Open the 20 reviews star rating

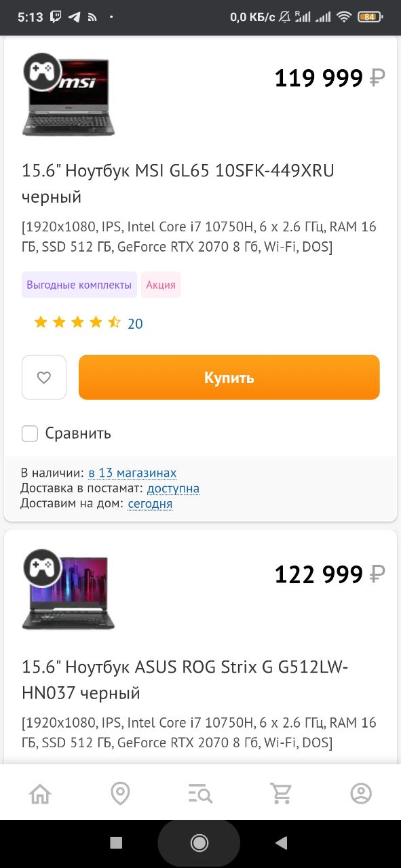click(x=88, y=323)
